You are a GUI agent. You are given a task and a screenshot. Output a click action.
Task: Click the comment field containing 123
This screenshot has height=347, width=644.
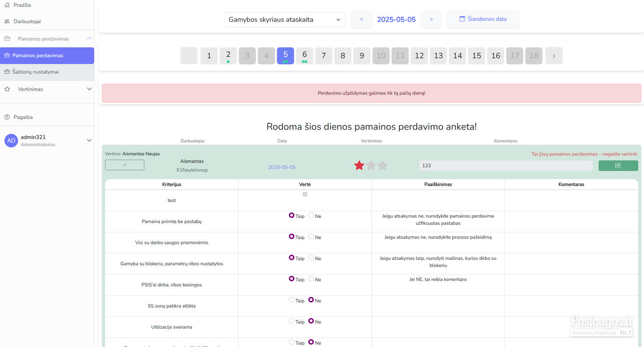[x=506, y=166]
